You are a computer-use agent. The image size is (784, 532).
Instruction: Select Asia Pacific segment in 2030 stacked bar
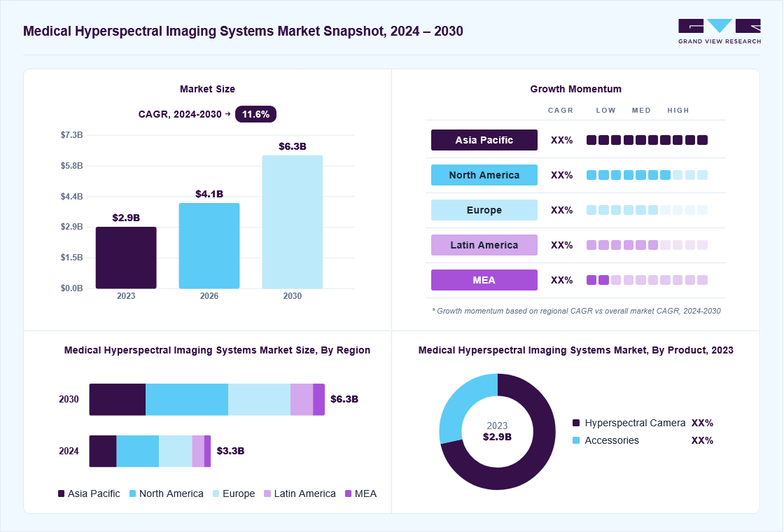pyautogui.click(x=118, y=400)
